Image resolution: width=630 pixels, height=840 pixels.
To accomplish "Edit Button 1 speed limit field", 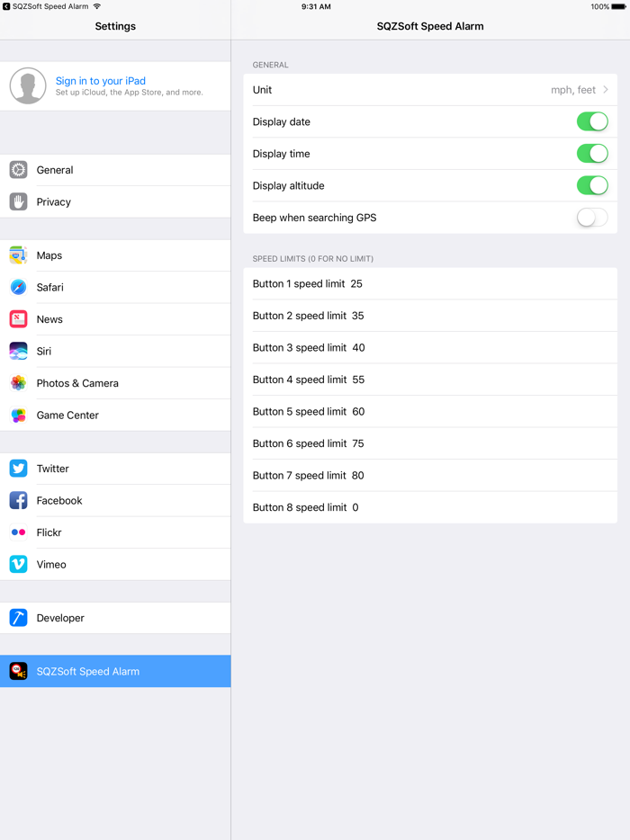I will pos(430,283).
